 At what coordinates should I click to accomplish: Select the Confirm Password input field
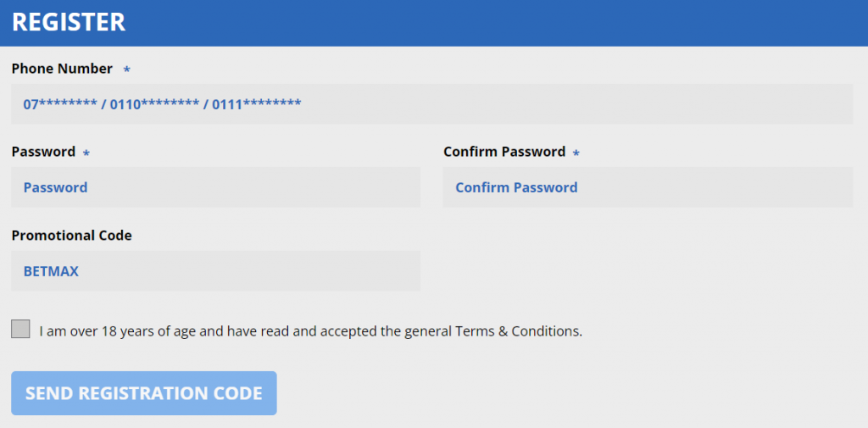point(648,187)
